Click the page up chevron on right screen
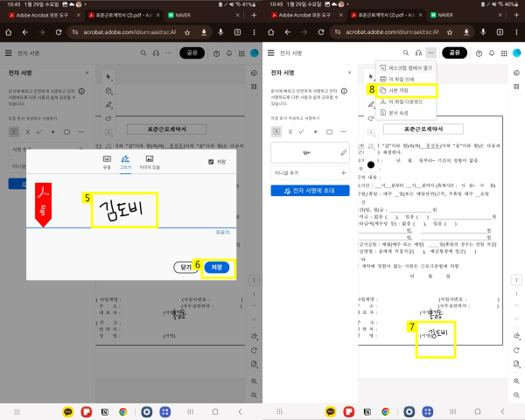The width and height of the screenshot is (525, 420). coord(516,305)
